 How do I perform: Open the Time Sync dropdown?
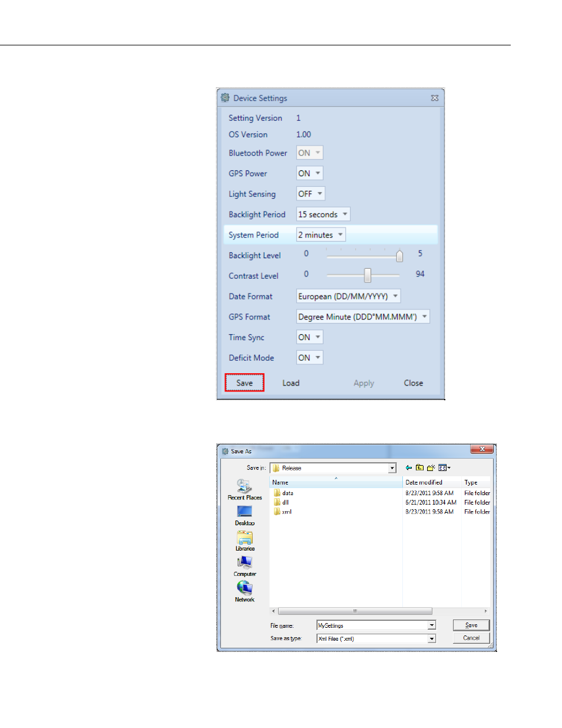point(310,337)
